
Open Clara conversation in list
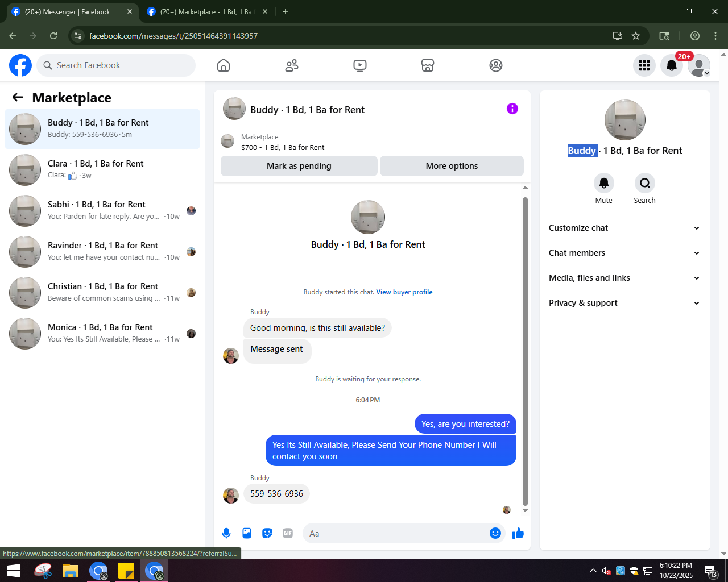[x=102, y=170]
